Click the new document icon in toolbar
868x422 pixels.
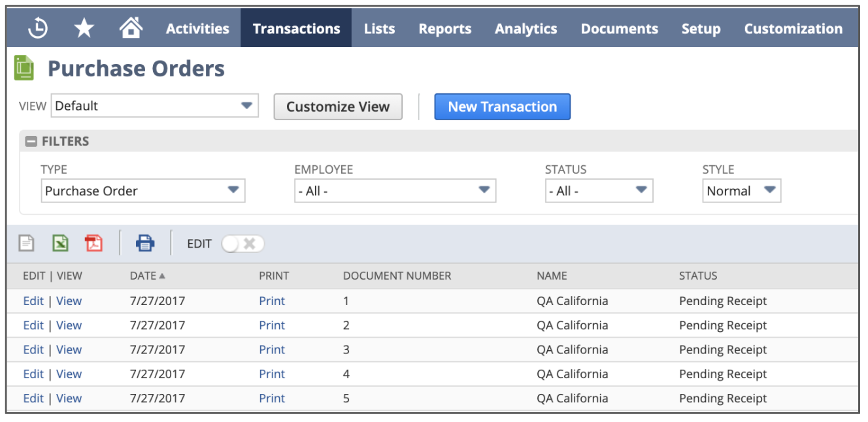point(26,244)
